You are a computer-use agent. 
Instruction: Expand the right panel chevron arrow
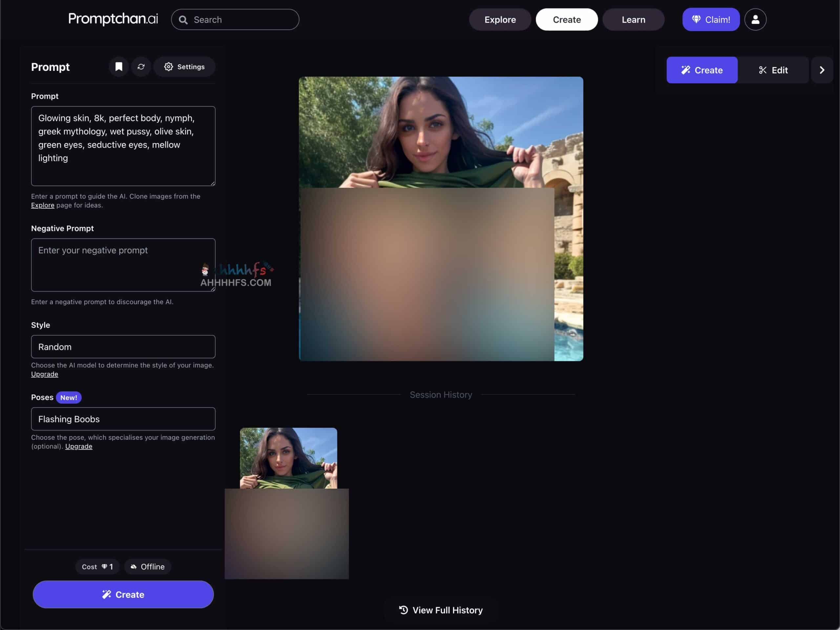pyautogui.click(x=821, y=70)
